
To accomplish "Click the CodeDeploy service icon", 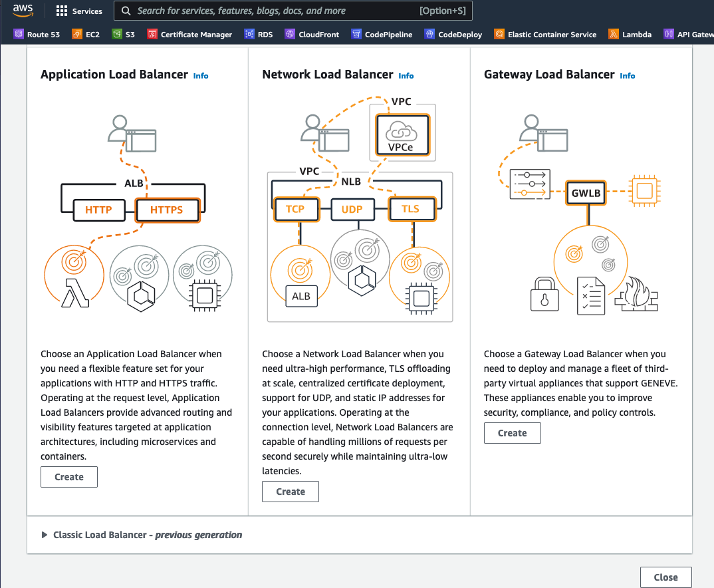I will (429, 34).
